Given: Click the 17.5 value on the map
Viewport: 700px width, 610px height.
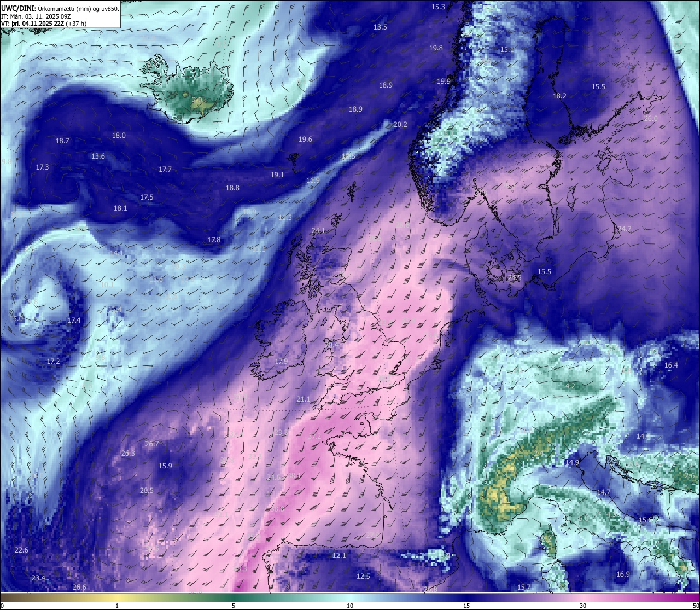Looking at the screenshot, I should pos(147,197).
